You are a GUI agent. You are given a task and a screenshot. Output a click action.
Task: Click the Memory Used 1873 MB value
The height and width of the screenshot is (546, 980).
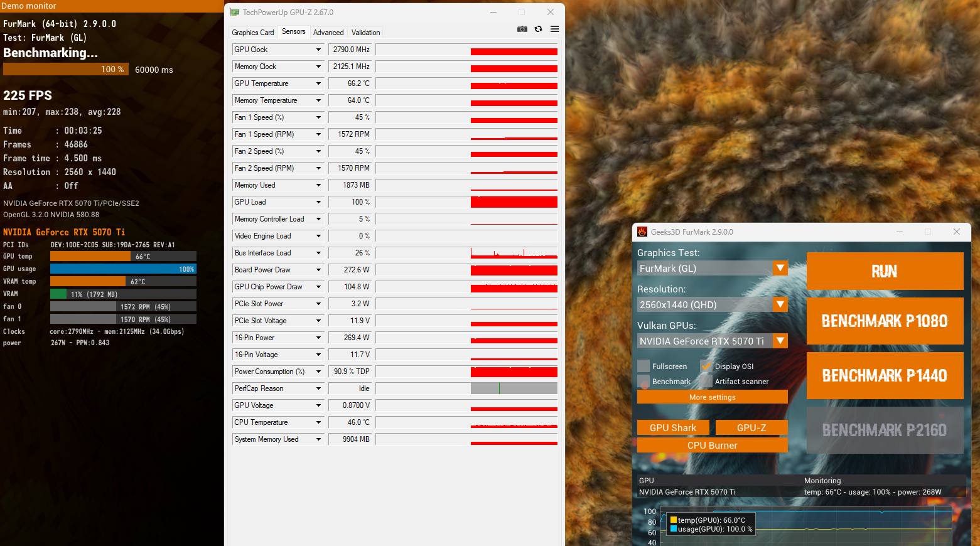coord(350,185)
